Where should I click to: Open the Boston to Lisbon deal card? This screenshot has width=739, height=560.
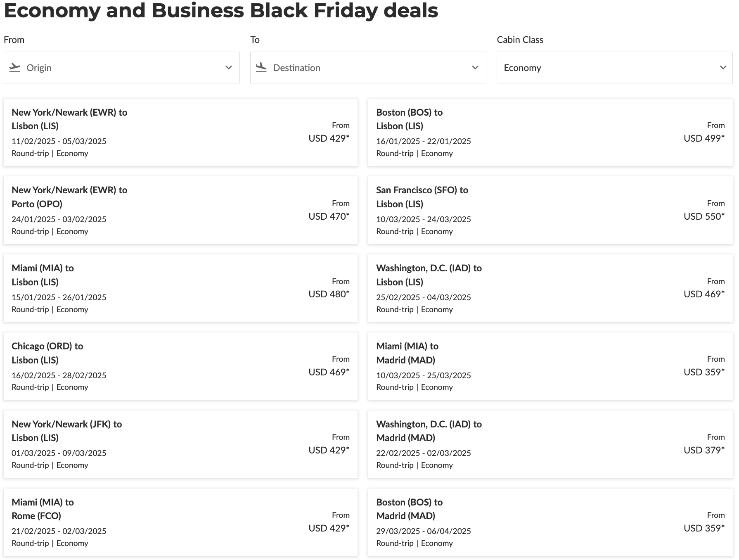pos(550,132)
